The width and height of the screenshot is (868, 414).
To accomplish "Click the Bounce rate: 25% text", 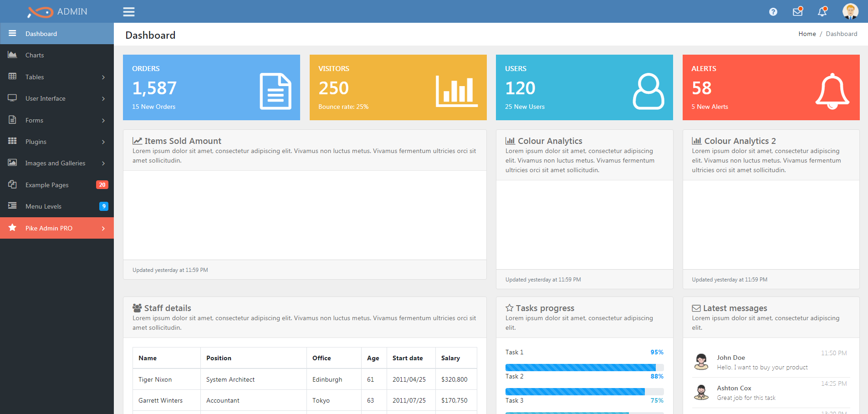I will click(343, 107).
